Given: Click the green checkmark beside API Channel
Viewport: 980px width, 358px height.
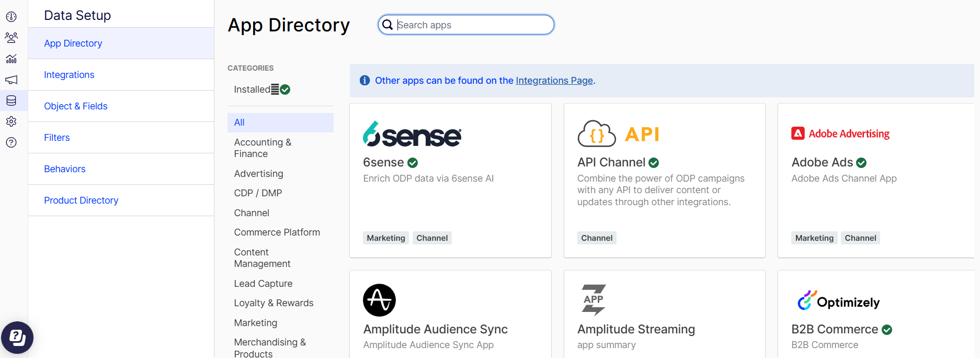Looking at the screenshot, I should coord(654,163).
